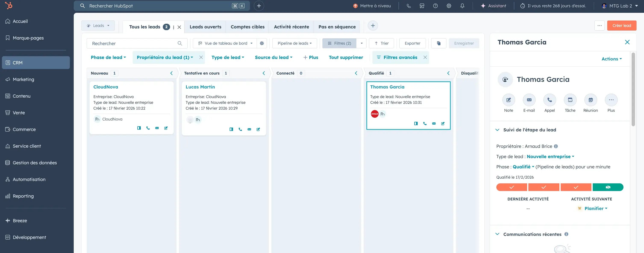Open the notifications bell
Screen dimensions: 644x253
[462, 6]
